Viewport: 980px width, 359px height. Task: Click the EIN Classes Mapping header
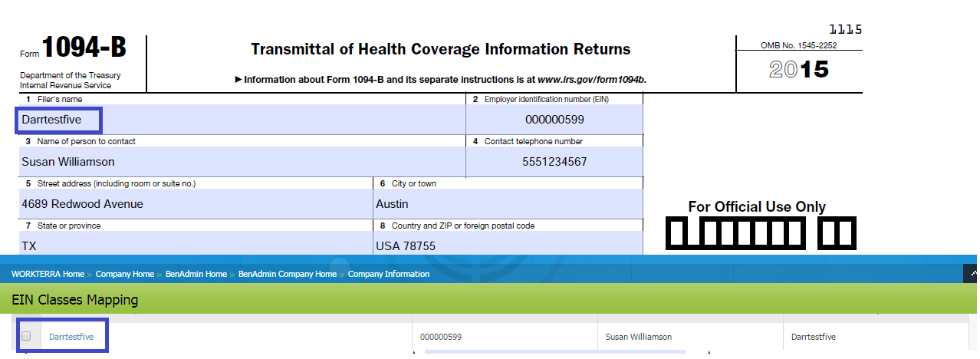tap(75, 300)
